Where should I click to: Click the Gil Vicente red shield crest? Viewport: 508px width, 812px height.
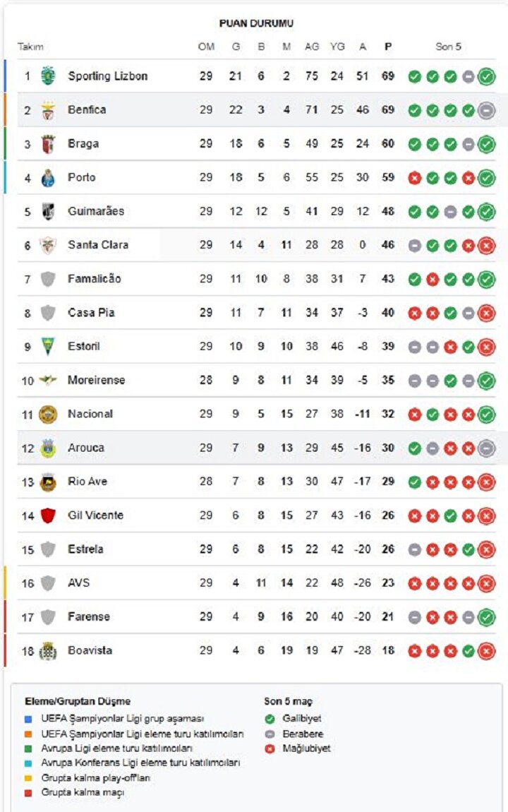click(48, 515)
